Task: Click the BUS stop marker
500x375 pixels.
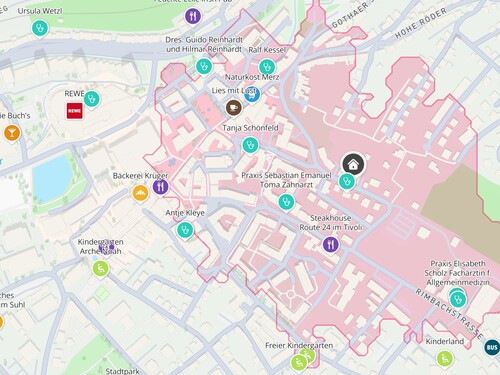Action: (x=492, y=347)
